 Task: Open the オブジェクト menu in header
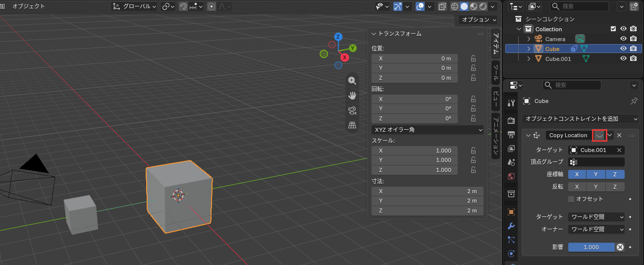click(x=28, y=6)
